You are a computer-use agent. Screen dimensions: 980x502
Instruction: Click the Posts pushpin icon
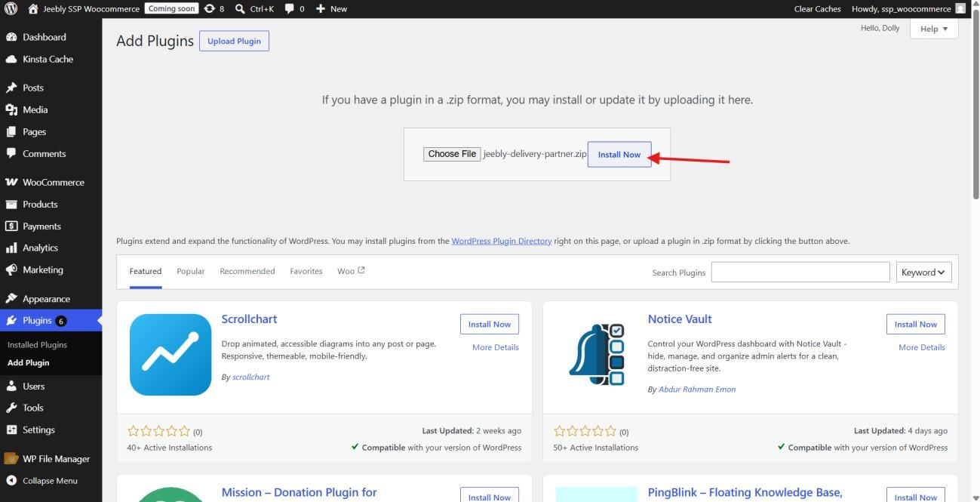(11, 88)
